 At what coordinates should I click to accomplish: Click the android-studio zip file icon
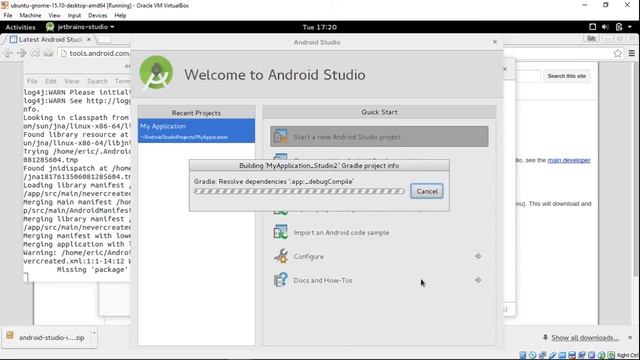10,336
